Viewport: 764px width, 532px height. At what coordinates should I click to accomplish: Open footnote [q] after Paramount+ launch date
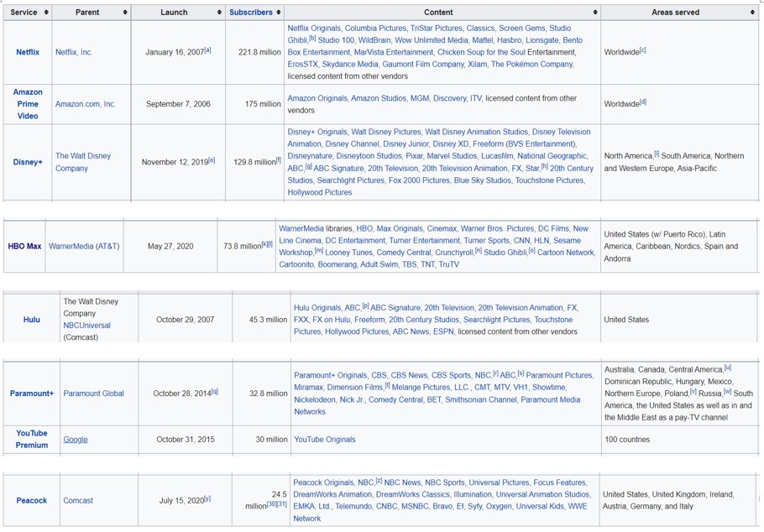[x=215, y=391]
